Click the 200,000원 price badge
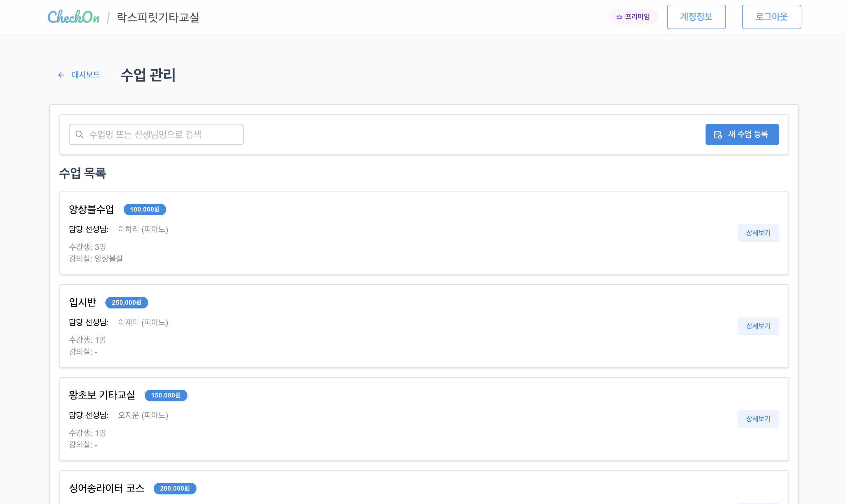847x504 pixels. tap(175, 488)
